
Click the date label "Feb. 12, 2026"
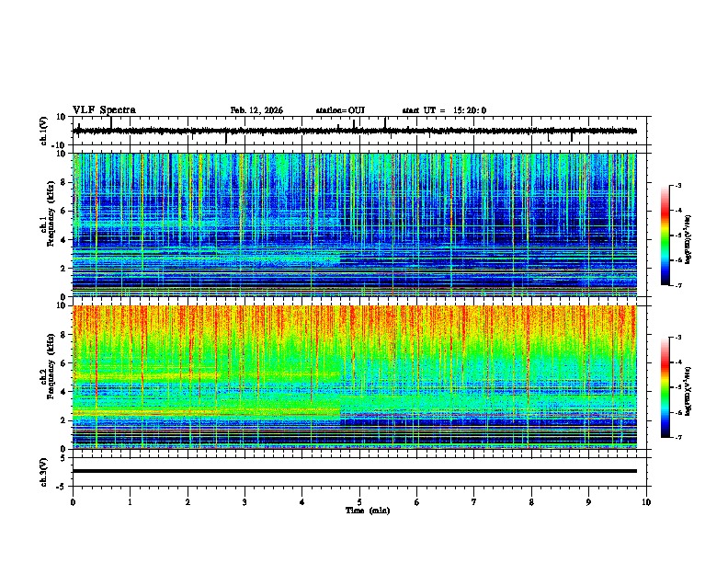tap(256, 110)
